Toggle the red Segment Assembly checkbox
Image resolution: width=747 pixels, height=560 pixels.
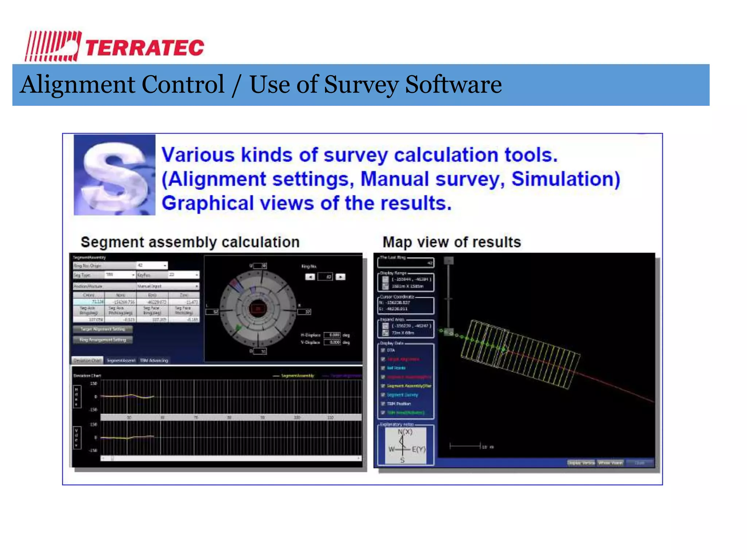(x=383, y=377)
